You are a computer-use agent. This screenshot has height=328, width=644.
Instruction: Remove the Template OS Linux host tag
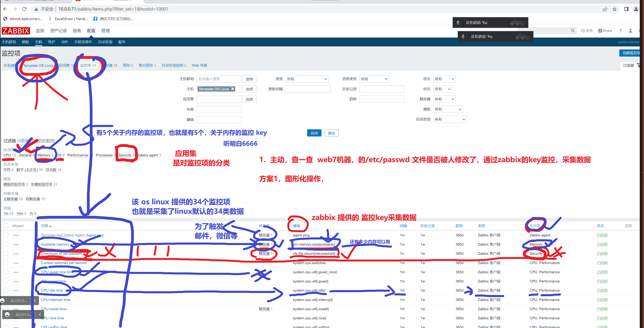[233, 89]
